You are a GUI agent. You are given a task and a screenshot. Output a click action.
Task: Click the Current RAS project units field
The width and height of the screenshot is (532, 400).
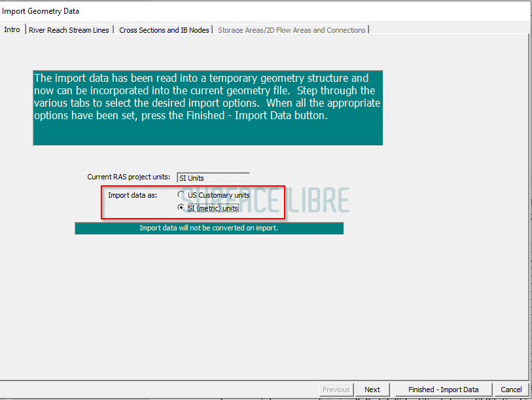pos(213,177)
